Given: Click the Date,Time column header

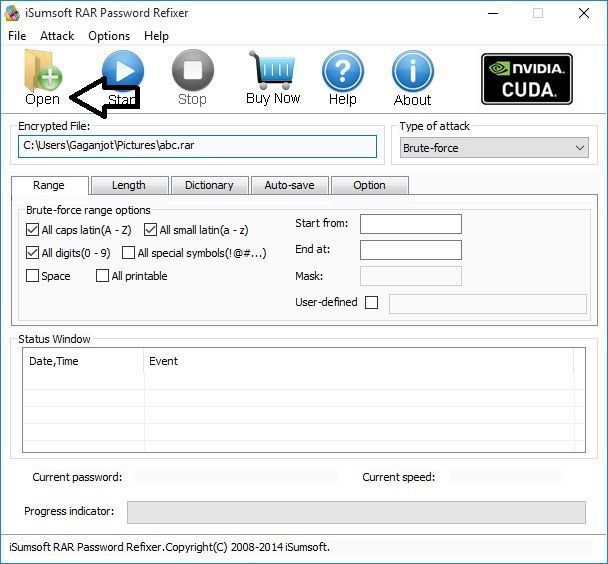Looking at the screenshot, I should (83, 361).
